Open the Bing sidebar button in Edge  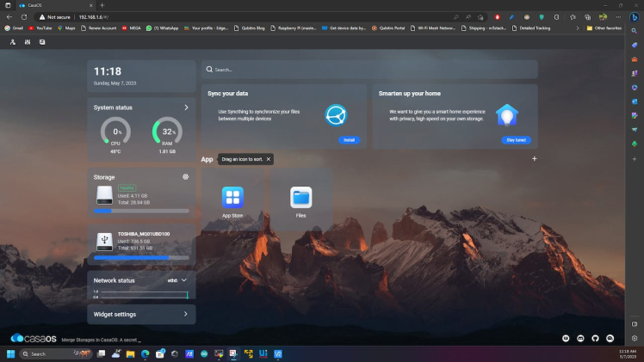pyautogui.click(x=635, y=17)
